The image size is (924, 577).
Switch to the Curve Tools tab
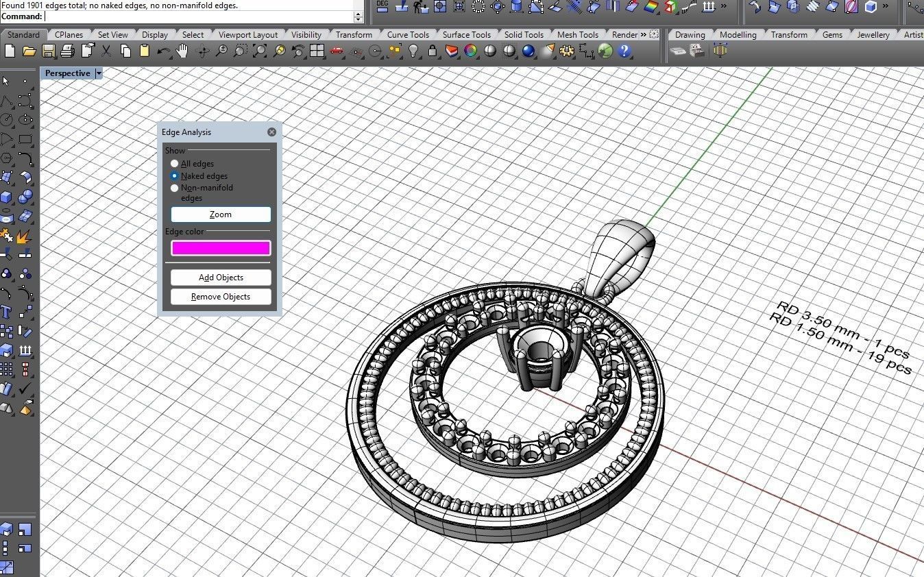click(x=408, y=34)
